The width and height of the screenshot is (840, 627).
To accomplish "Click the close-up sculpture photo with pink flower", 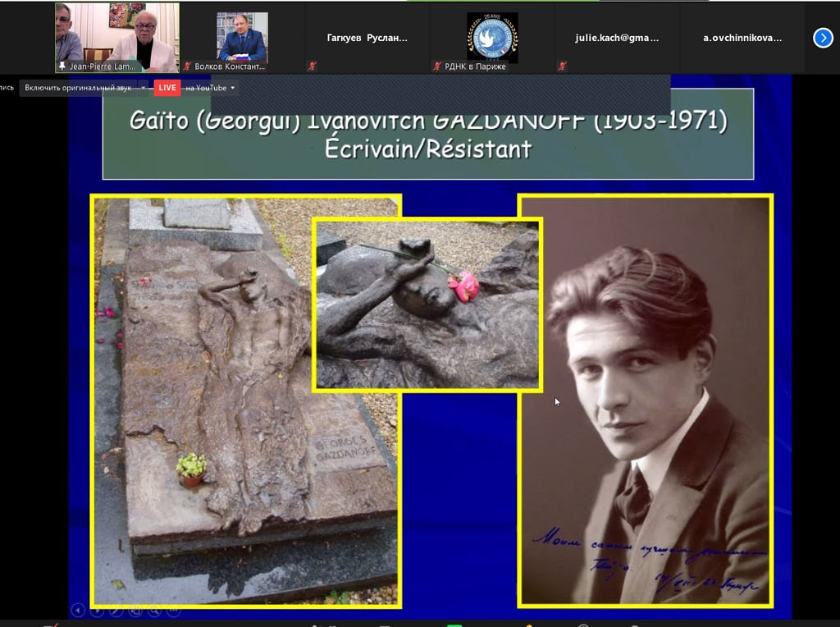I will click(x=427, y=304).
